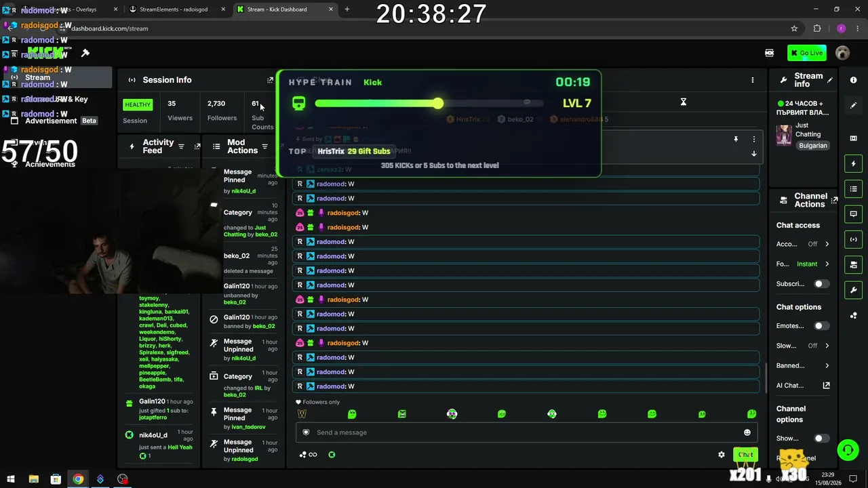Pop out the Session Info panel
This screenshot has width=868, height=488.
tap(270, 80)
